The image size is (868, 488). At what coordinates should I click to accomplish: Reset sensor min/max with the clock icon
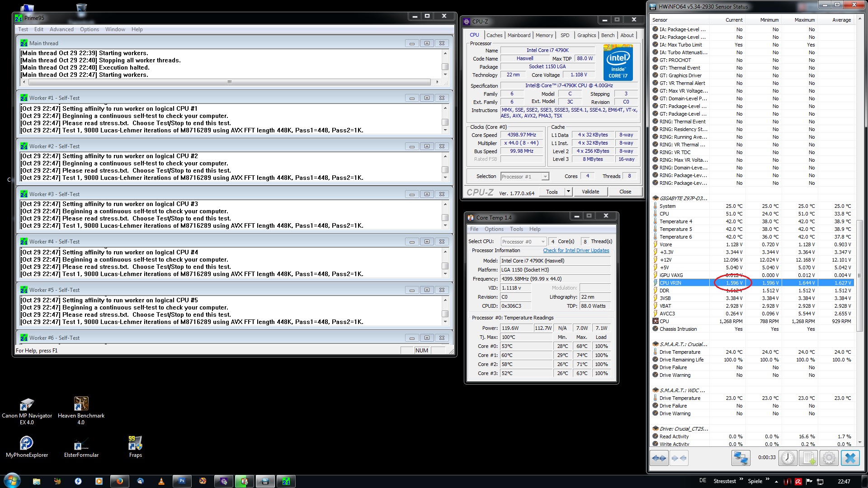tap(788, 458)
